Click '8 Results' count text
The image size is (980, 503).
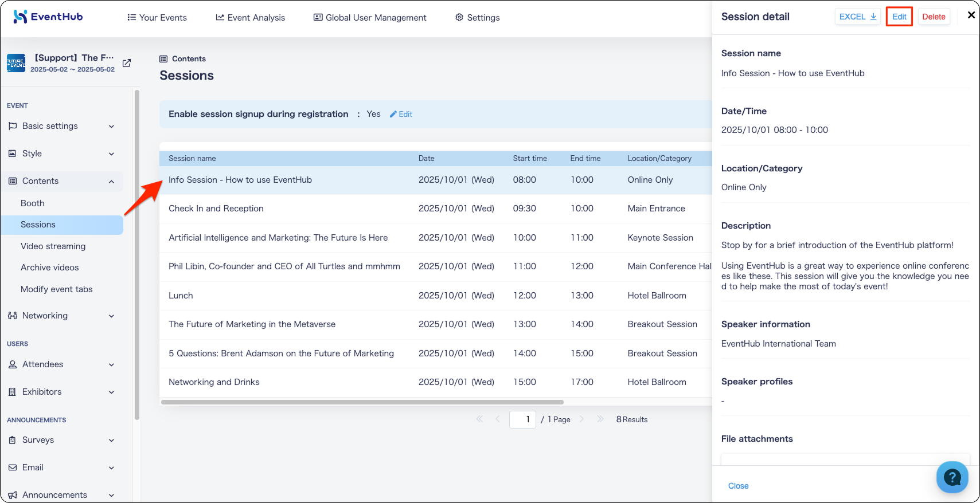pos(631,419)
